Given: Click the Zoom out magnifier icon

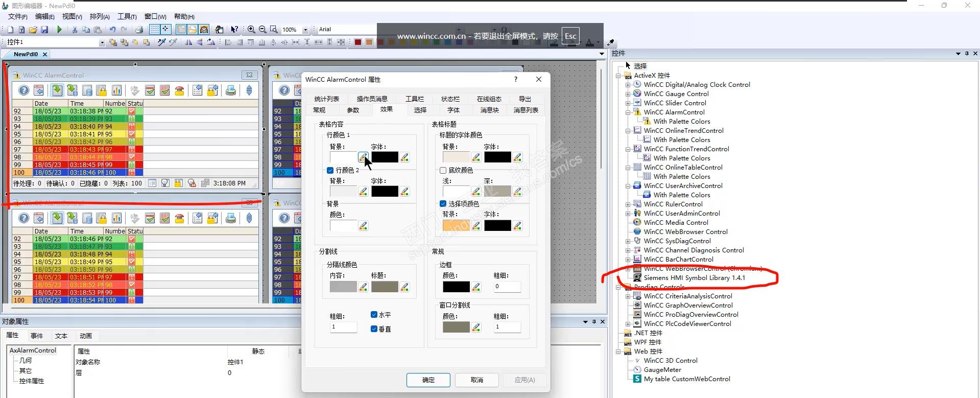Looking at the screenshot, I should coord(262,30).
